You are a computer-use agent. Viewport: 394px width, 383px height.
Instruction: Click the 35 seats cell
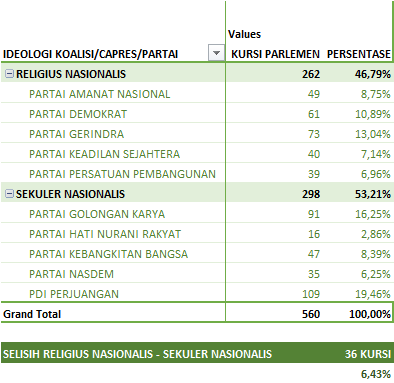(314, 274)
